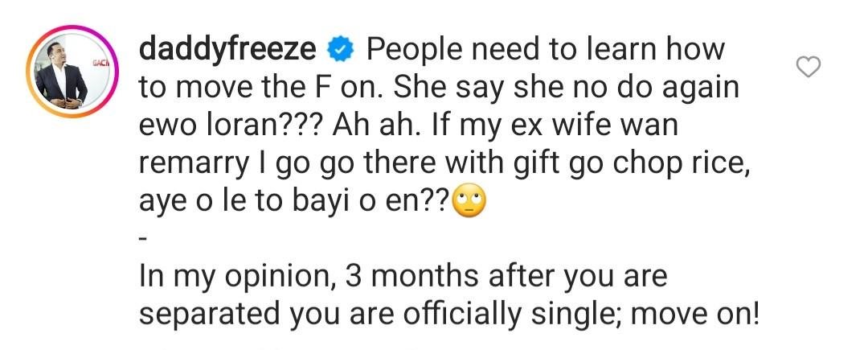Image resolution: width=868 pixels, height=350 pixels.
Task: Open the daddyfreeze username link
Action: click(227, 51)
